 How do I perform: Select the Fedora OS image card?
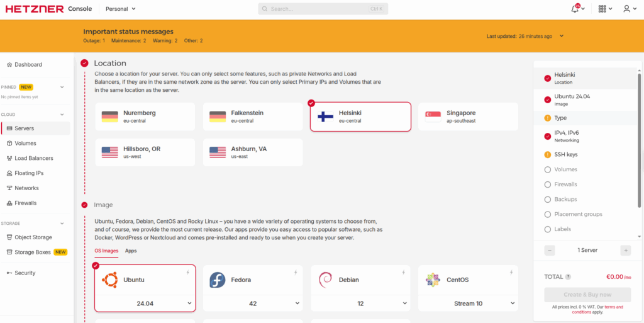pos(253,288)
